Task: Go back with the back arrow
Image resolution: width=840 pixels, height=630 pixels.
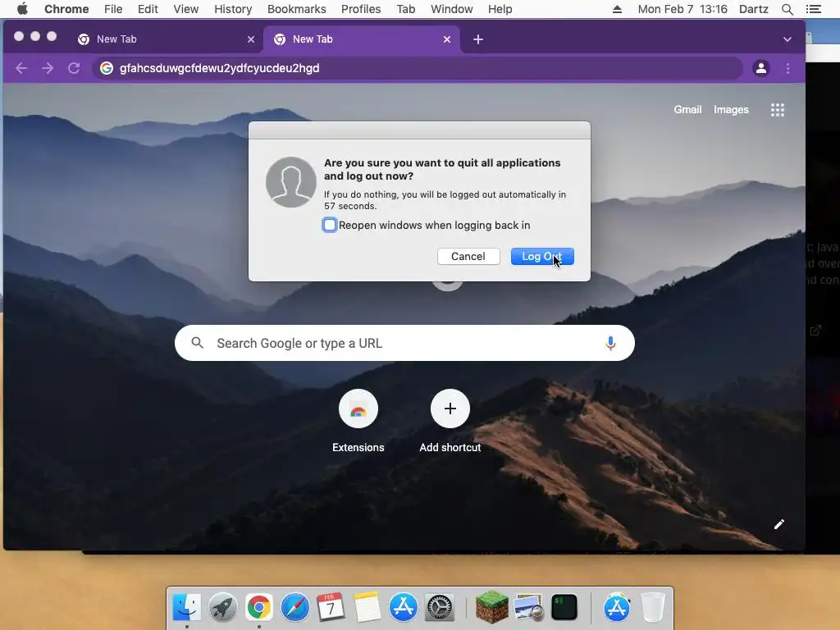Action: (21, 68)
